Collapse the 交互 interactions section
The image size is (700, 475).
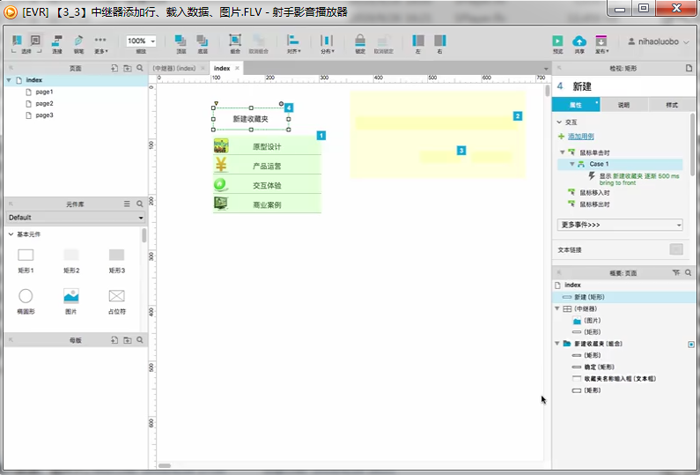click(x=559, y=122)
